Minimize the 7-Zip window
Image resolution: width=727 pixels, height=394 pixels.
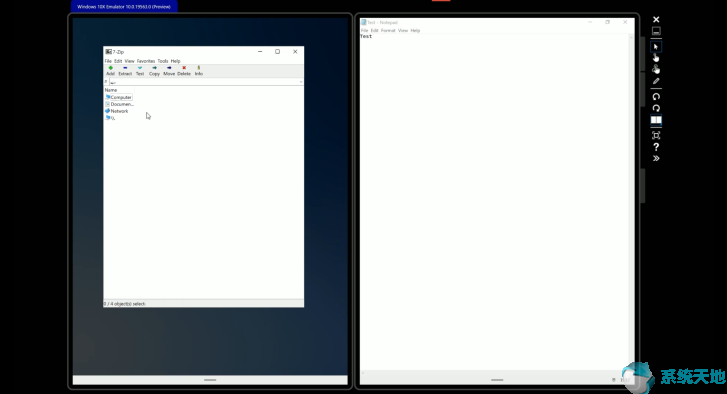point(260,51)
